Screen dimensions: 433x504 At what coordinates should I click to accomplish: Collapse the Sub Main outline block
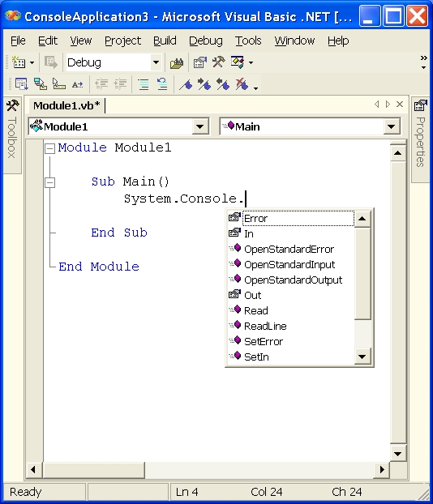pos(49,182)
